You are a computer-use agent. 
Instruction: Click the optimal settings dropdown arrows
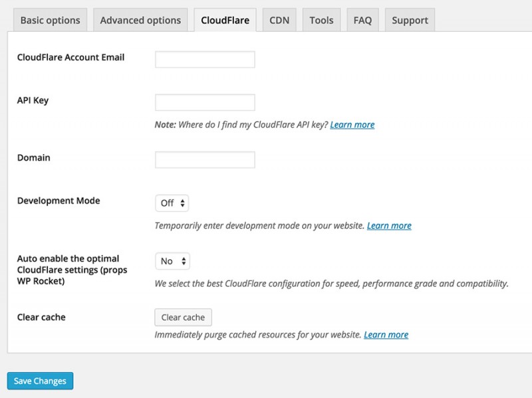pos(182,261)
